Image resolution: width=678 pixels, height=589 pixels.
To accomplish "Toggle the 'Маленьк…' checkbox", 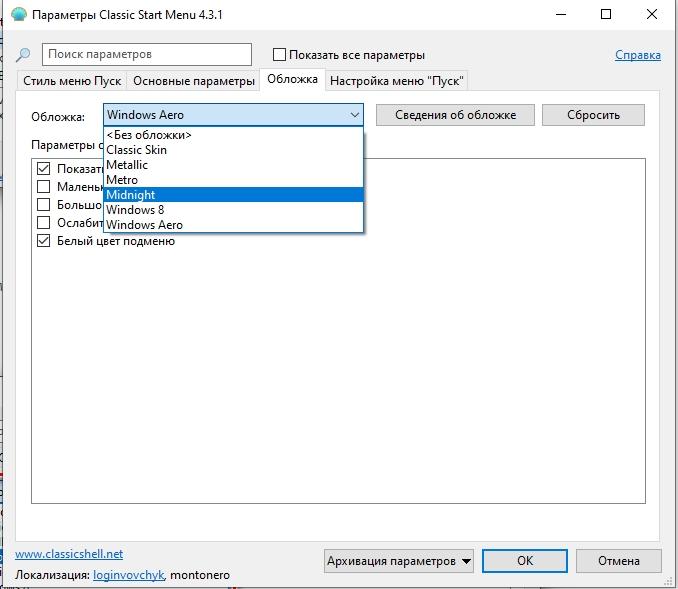I will (43, 186).
